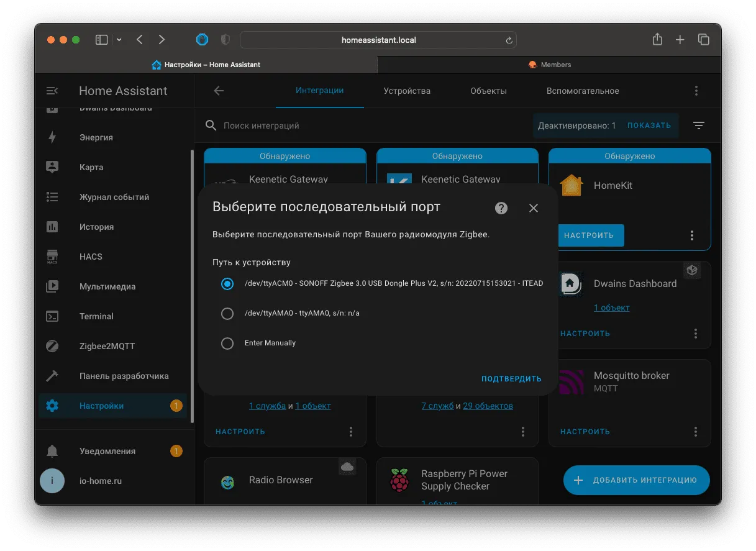Open the HomeKit card three-dot menu
The width and height of the screenshot is (756, 551).
(x=692, y=235)
